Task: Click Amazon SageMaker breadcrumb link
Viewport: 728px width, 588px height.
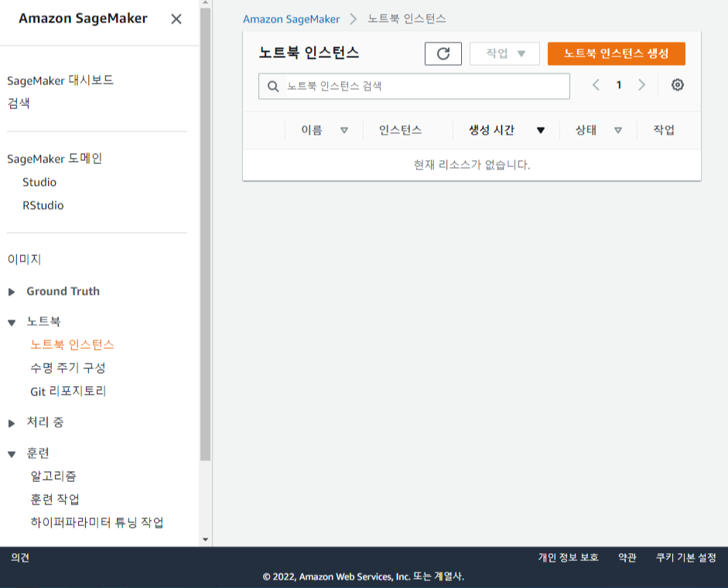Action: tap(291, 19)
